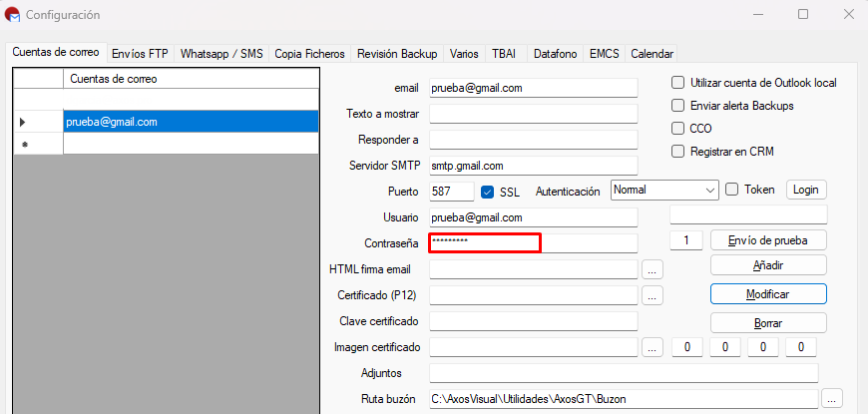Select the row arrow for prueba@gmail.com
The height and width of the screenshot is (414, 868).
click(x=23, y=123)
